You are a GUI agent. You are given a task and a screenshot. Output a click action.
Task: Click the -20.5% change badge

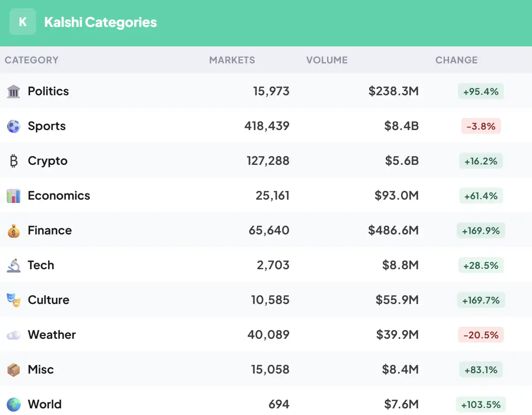[481, 335]
